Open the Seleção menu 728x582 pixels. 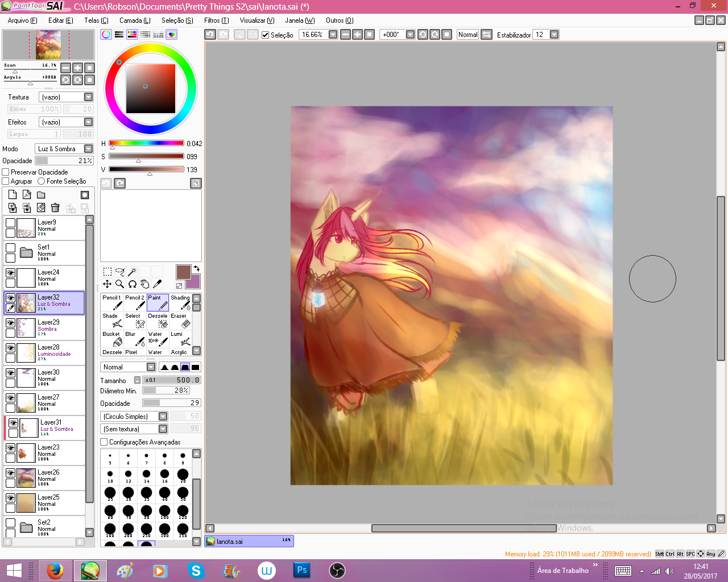(x=177, y=20)
